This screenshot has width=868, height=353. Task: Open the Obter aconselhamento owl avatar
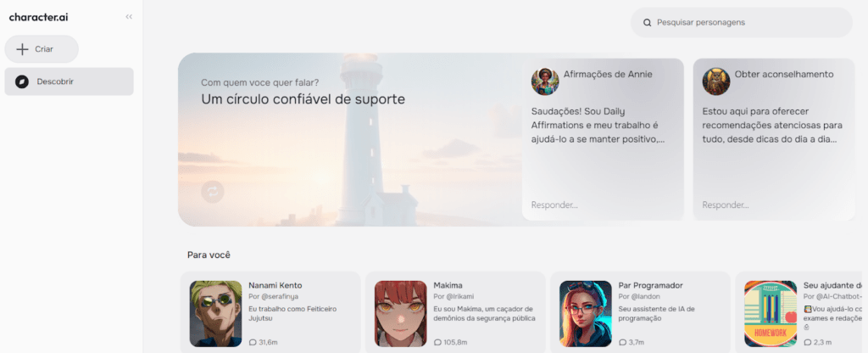716,81
